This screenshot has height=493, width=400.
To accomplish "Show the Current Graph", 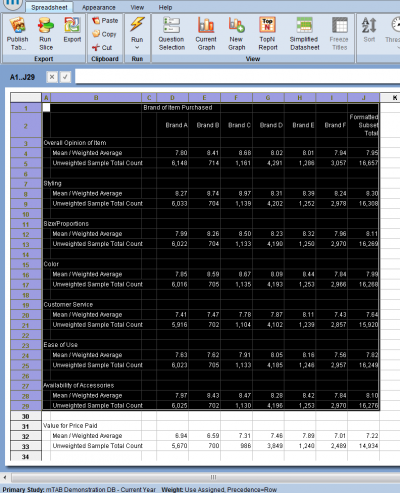I will pyautogui.click(x=206, y=34).
